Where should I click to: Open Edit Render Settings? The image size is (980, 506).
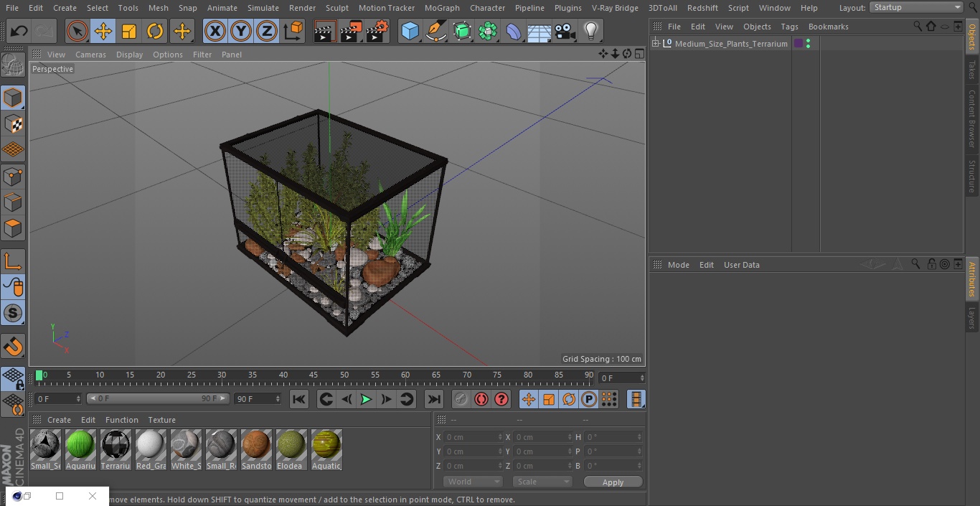click(x=377, y=31)
